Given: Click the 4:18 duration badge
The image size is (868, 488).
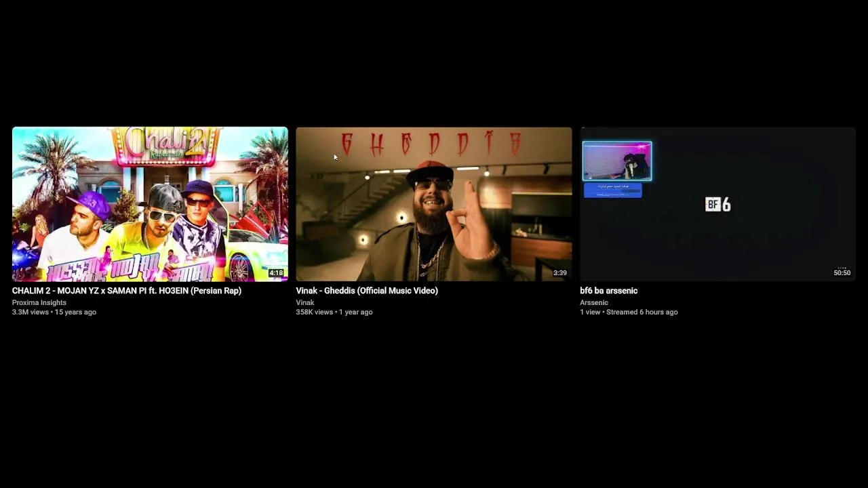Looking at the screenshot, I should [x=276, y=273].
